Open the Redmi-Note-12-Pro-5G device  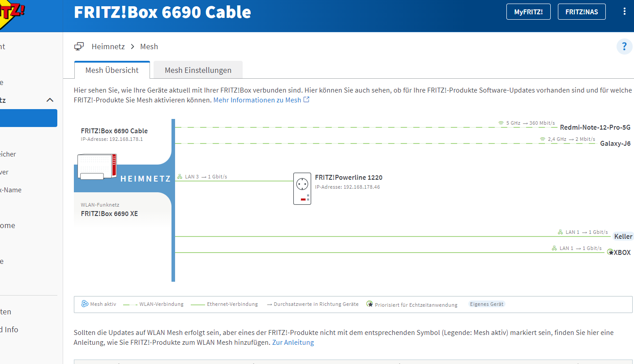pos(595,127)
